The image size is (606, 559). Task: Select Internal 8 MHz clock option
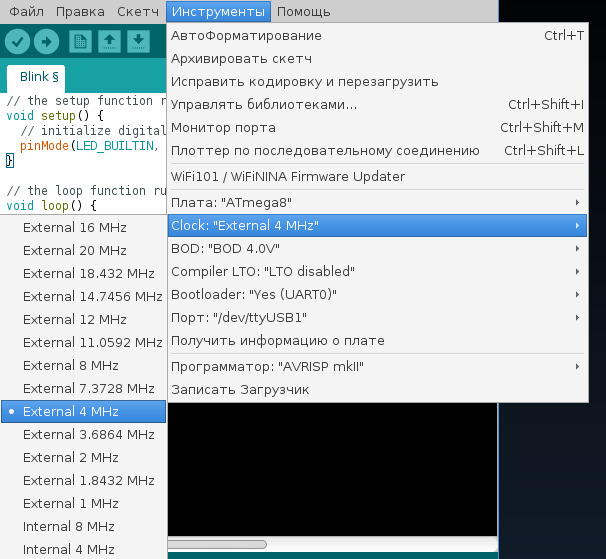68,526
